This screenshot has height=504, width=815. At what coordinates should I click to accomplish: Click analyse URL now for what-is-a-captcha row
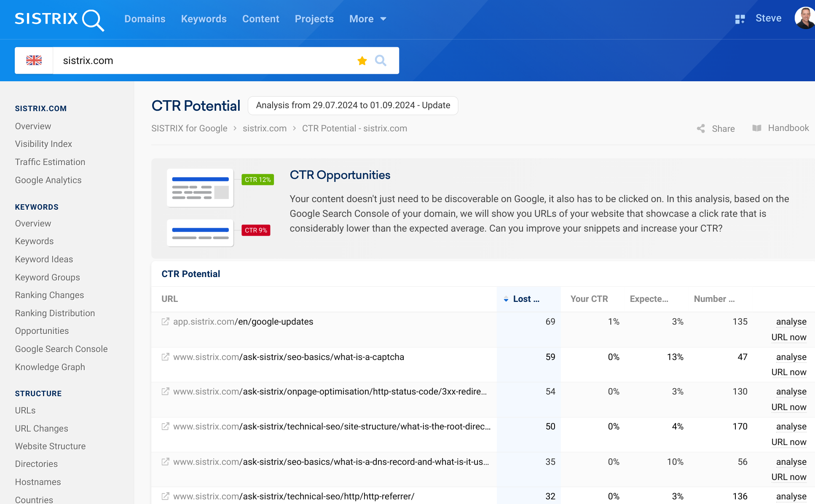(x=789, y=365)
